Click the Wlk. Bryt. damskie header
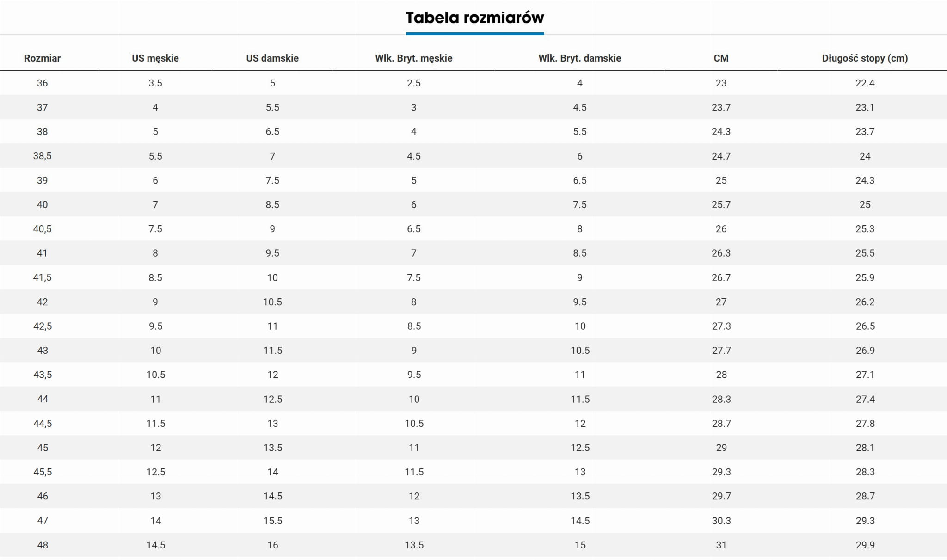This screenshot has width=947, height=560. pyautogui.click(x=579, y=58)
